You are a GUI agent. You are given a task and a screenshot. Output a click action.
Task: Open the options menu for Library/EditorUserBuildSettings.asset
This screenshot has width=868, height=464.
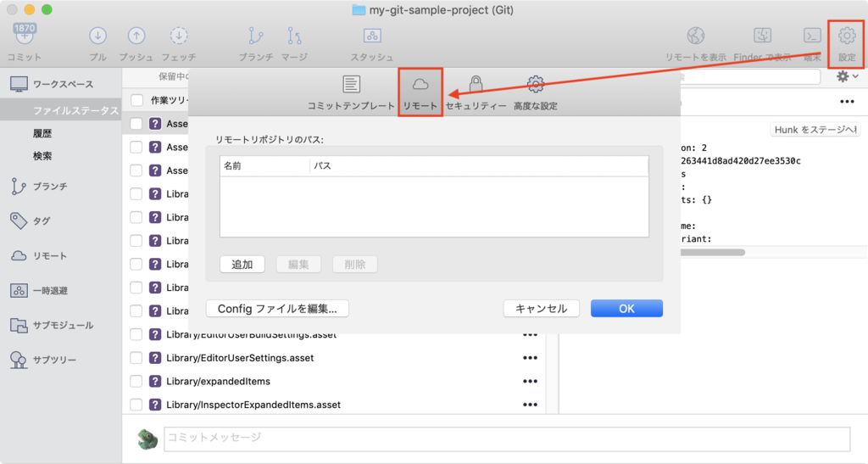pyautogui.click(x=530, y=334)
